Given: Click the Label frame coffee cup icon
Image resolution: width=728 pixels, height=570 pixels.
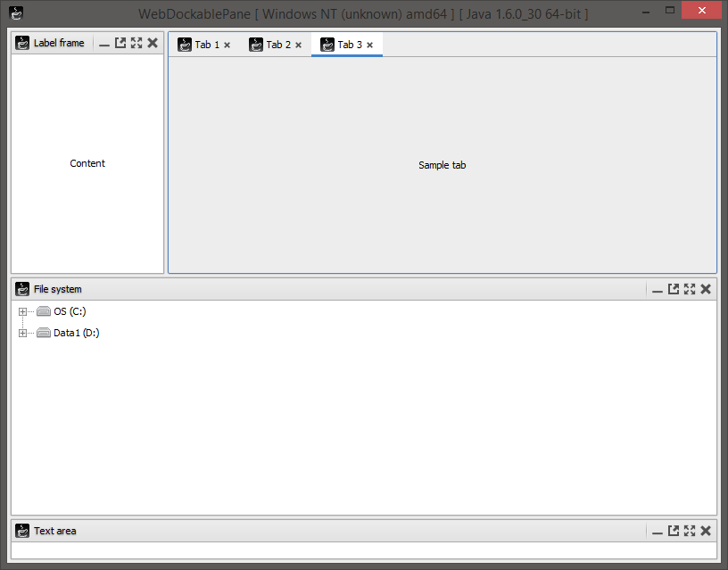Looking at the screenshot, I should [22, 43].
